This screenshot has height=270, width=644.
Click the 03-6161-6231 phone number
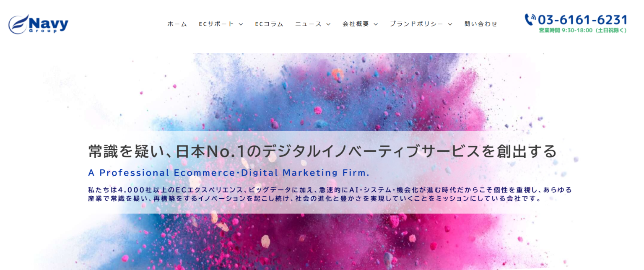click(582, 20)
